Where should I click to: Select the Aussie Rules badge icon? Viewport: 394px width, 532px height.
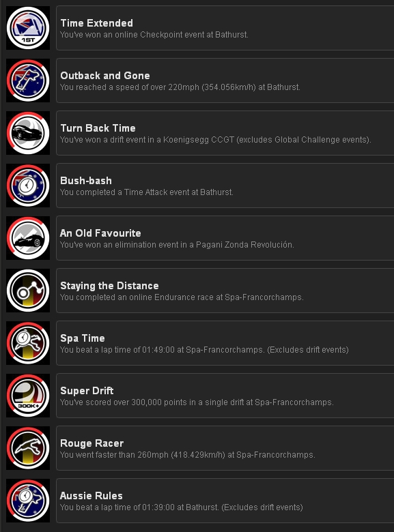(28, 501)
